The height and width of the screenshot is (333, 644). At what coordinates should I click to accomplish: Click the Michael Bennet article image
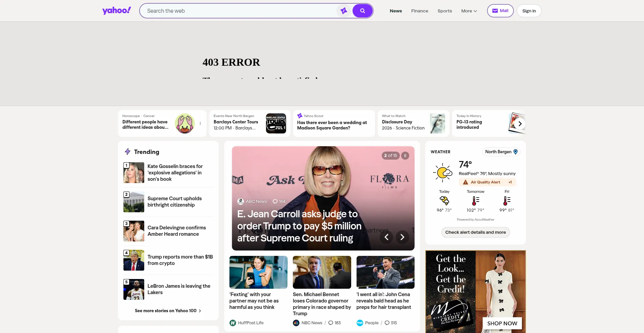click(x=322, y=272)
